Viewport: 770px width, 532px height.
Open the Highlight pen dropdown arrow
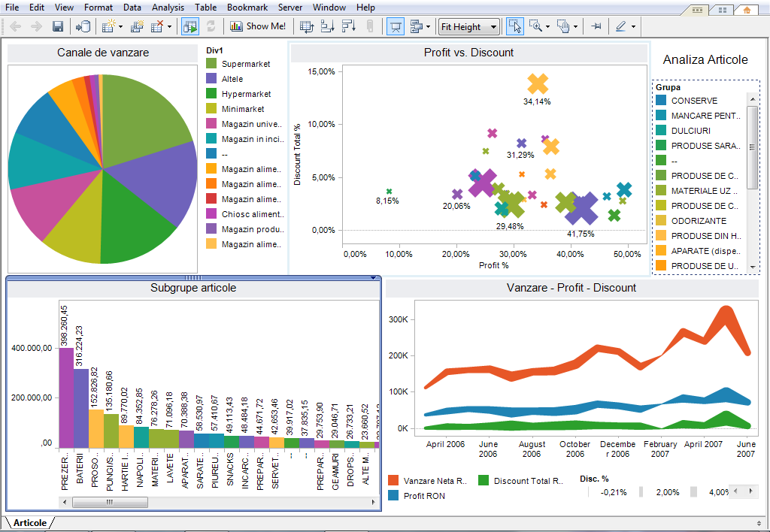tap(633, 27)
